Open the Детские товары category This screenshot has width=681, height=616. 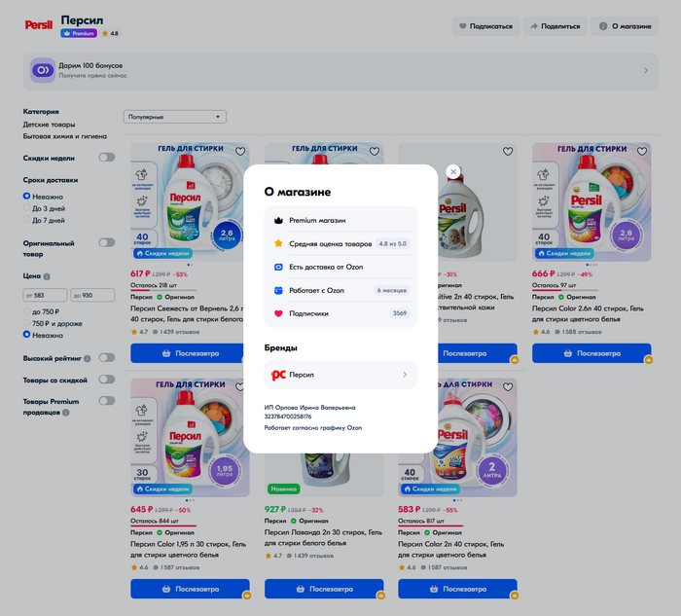(x=49, y=125)
